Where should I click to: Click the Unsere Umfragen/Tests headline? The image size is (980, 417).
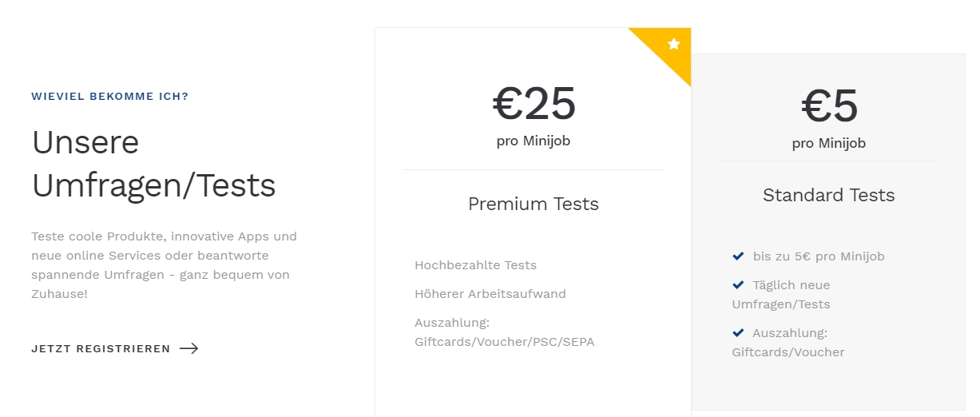point(153,164)
